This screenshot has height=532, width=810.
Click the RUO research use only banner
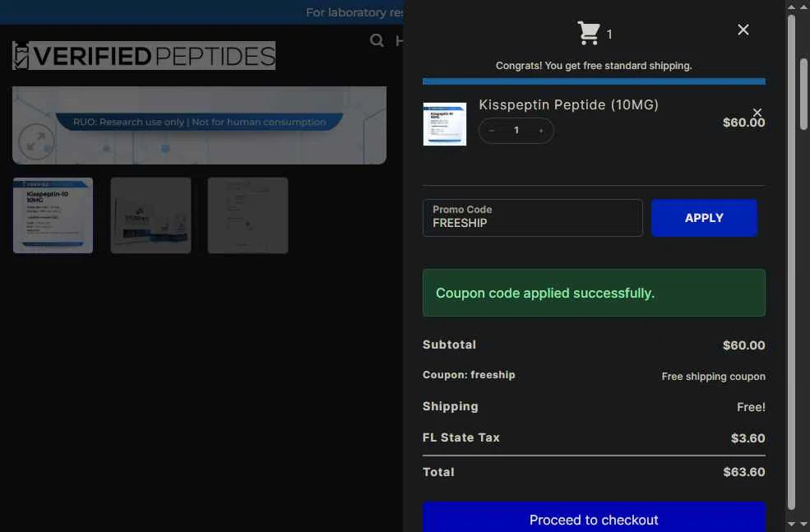click(199, 122)
